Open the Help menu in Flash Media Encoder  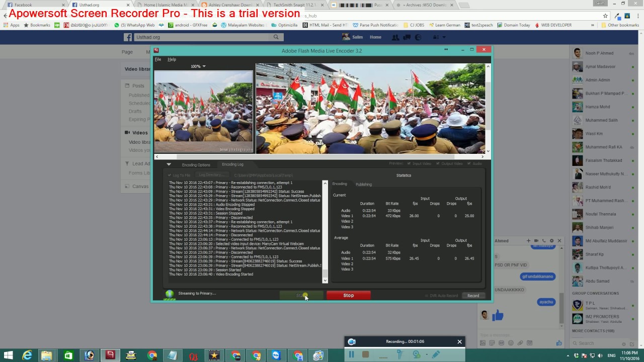pos(172,59)
